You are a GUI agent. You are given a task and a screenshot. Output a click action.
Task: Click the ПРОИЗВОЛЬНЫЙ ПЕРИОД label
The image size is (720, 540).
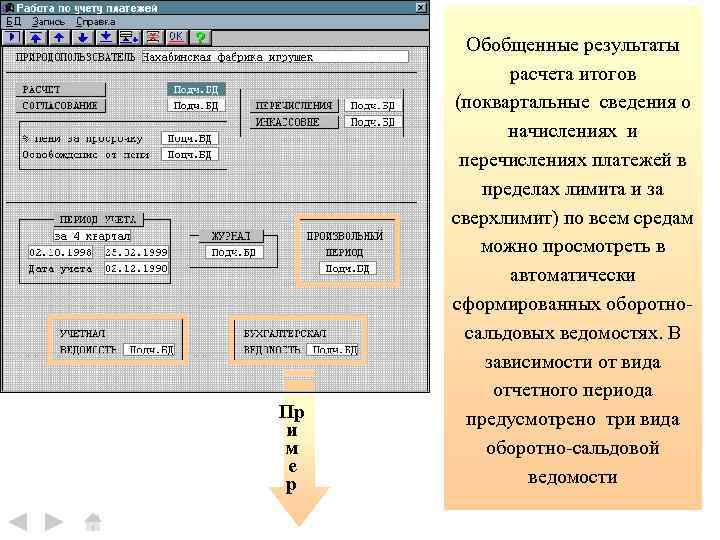[345, 244]
